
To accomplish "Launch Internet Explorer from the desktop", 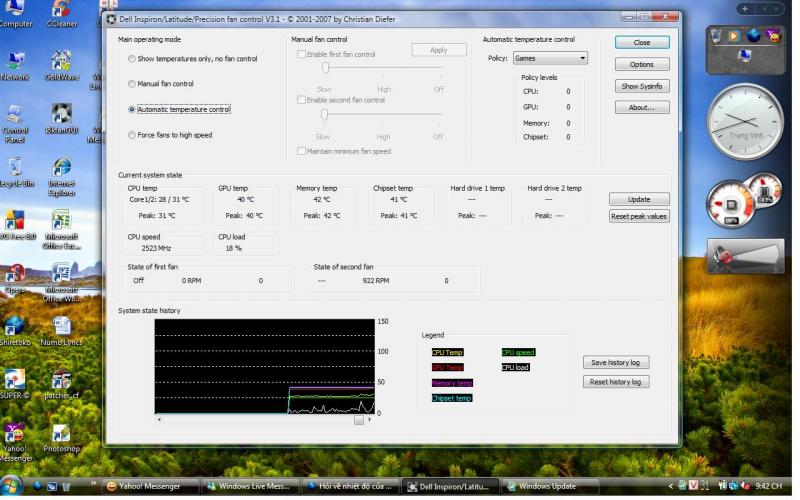I will coord(61,167).
